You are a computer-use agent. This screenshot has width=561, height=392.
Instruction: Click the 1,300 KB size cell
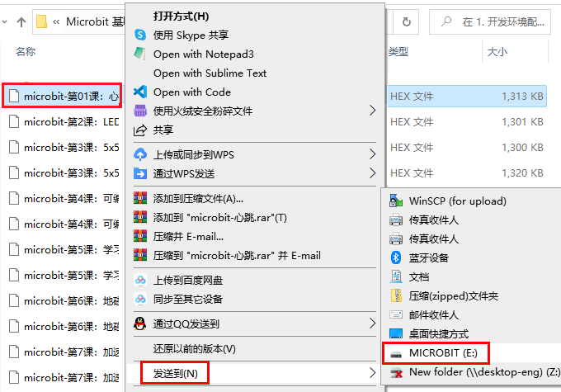click(x=522, y=147)
